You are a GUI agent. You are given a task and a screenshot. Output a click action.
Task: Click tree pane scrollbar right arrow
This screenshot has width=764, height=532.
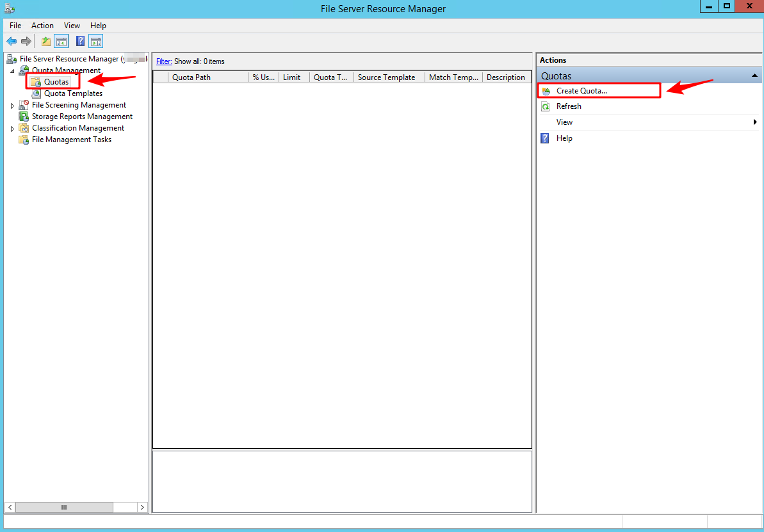click(x=142, y=507)
